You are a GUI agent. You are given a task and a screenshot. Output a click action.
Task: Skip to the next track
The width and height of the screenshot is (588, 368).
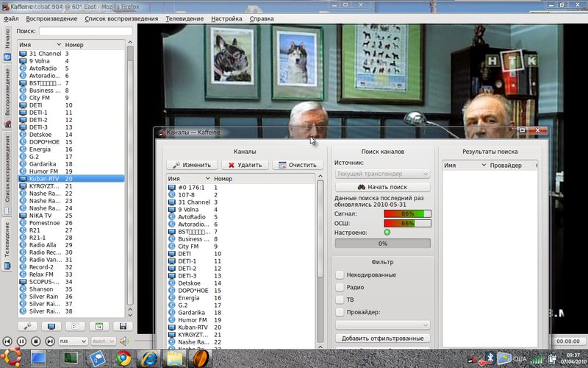pyautogui.click(x=49, y=342)
